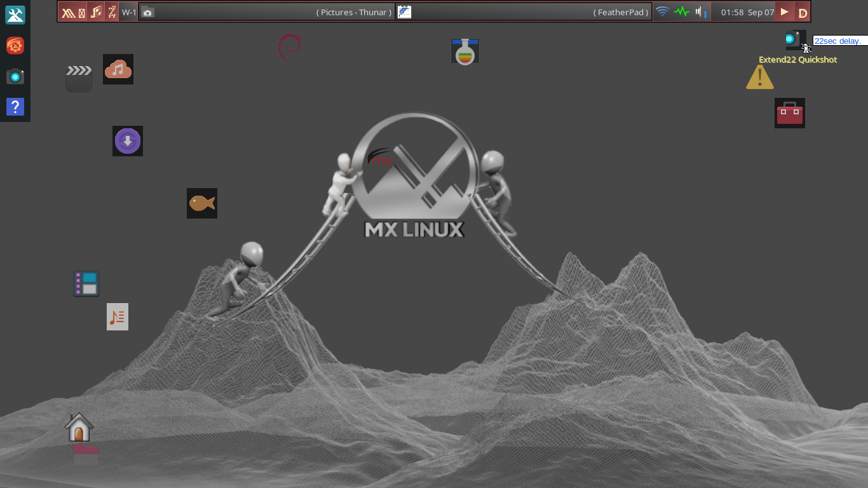Select the colorful flask desktop icon

coord(465,51)
